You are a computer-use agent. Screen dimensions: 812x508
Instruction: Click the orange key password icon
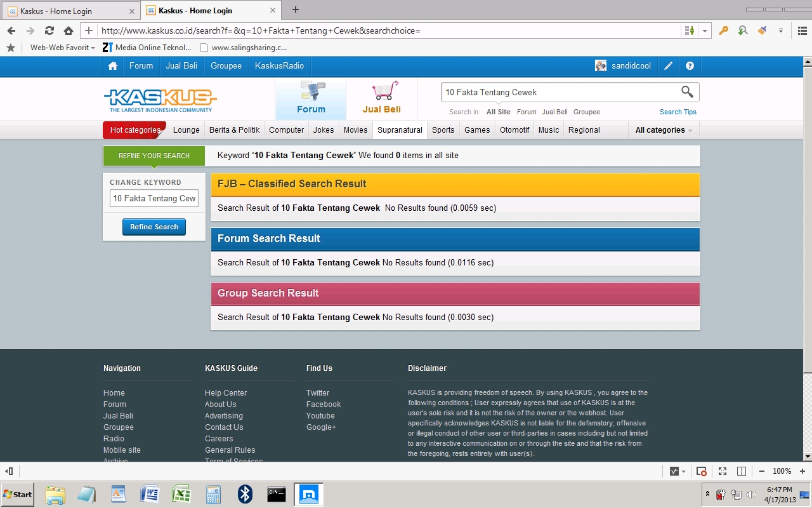click(724, 30)
